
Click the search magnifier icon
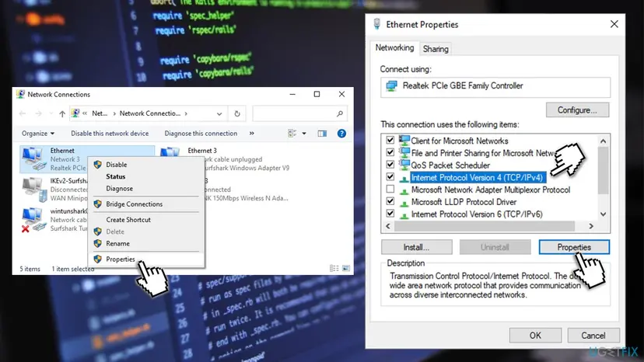pos(340,113)
